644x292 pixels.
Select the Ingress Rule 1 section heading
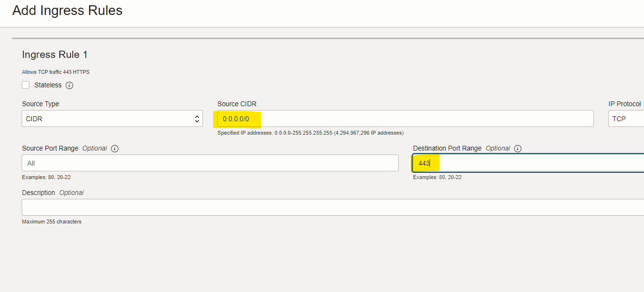pos(54,55)
